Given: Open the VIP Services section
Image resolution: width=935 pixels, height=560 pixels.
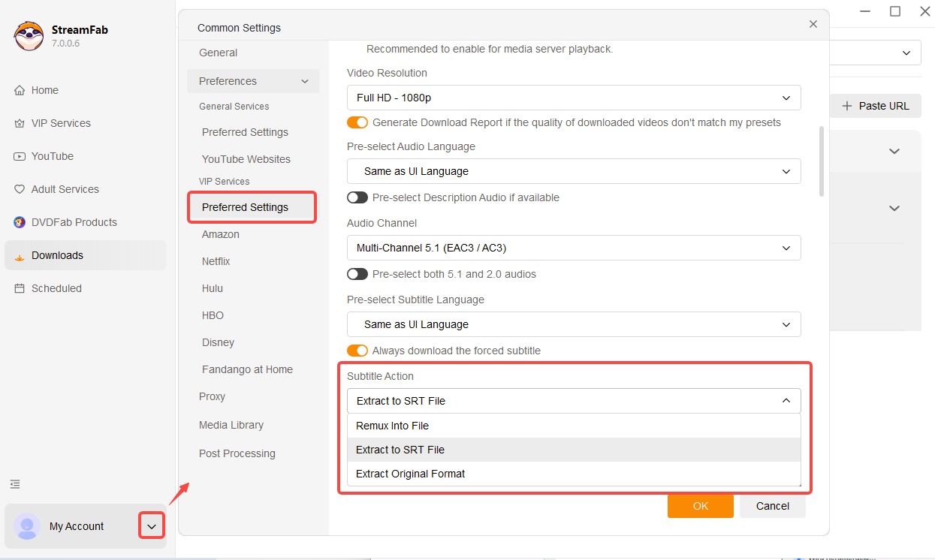Looking at the screenshot, I should tap(61, 123).
